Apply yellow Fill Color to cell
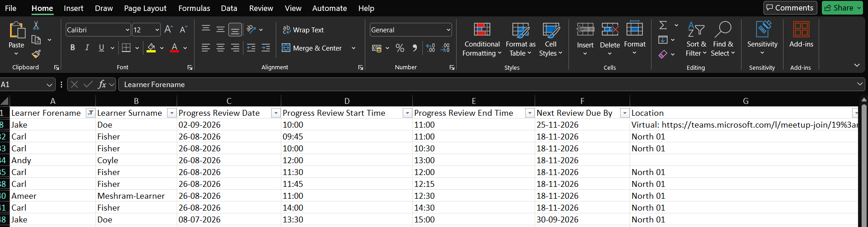The height and width of the screenshot is (227, 868). coord(151,47)
